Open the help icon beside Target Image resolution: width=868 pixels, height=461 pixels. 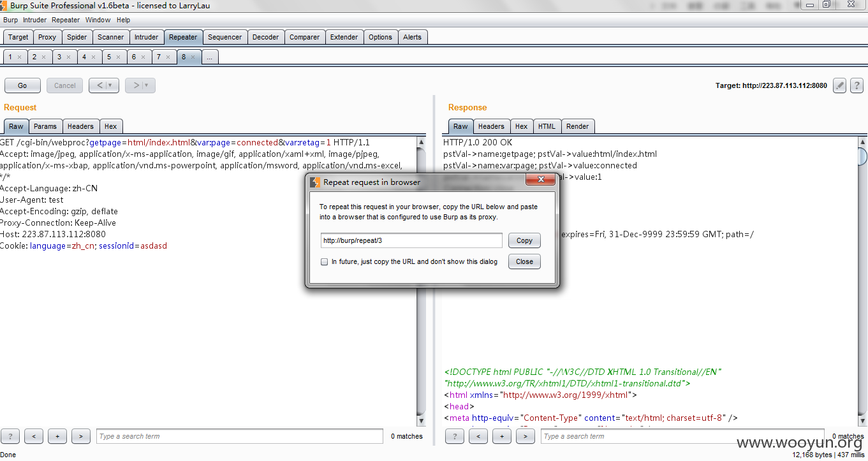858,85
